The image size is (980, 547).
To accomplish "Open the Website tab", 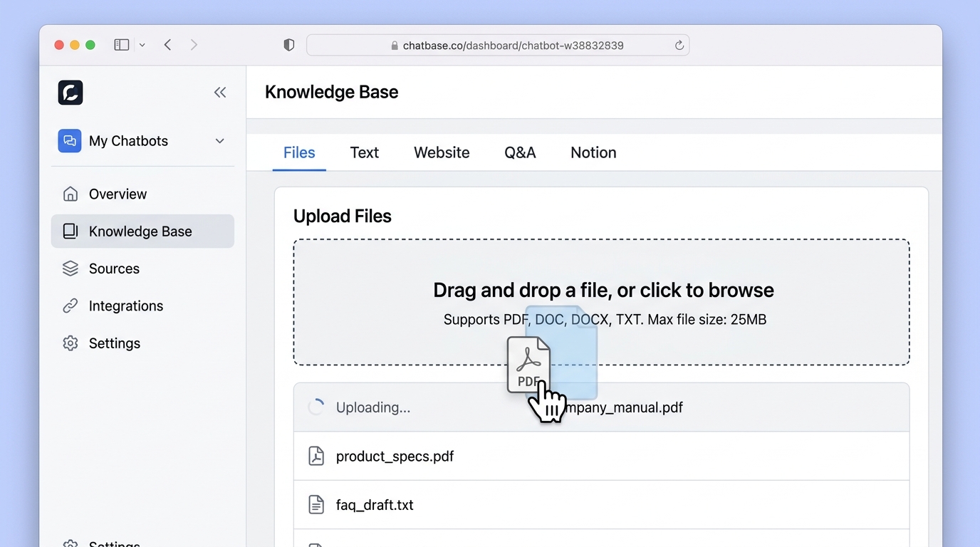I will tap(442, 152).
